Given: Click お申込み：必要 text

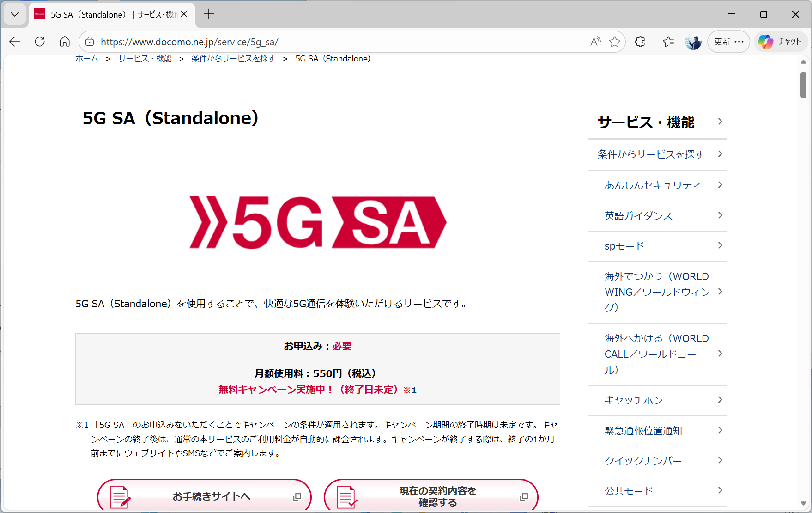Looking at the screenshot, I should (318, 346).
